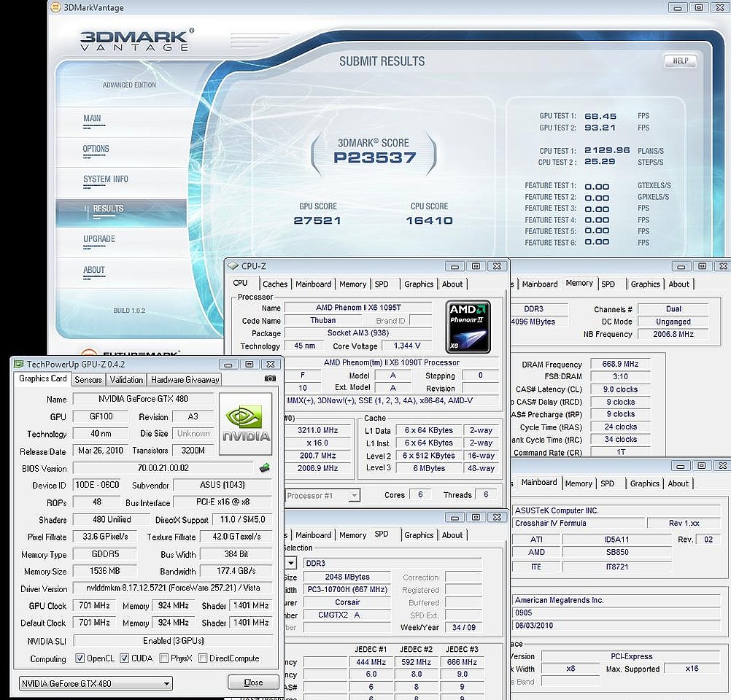The image size is (731, 700).
Task: Click the BIOS save chip icon in GPU-Z
Action: click(x=264, y=467)
